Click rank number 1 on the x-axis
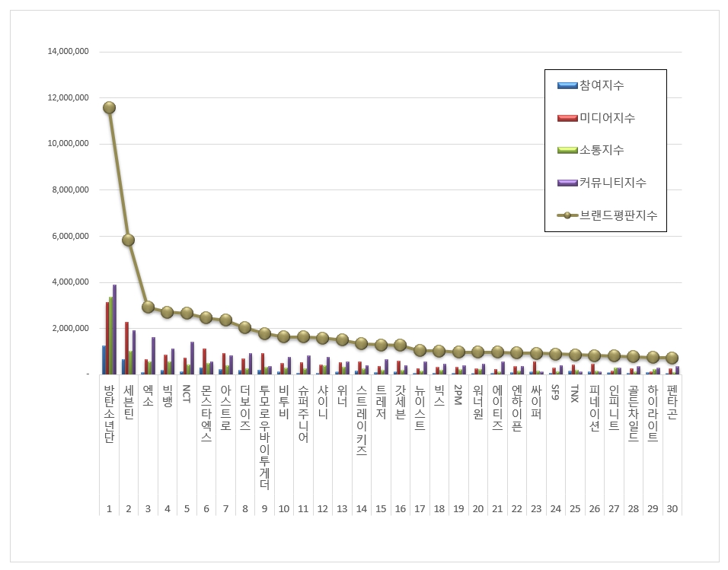The image size is (728, 570). coord(109,508)
